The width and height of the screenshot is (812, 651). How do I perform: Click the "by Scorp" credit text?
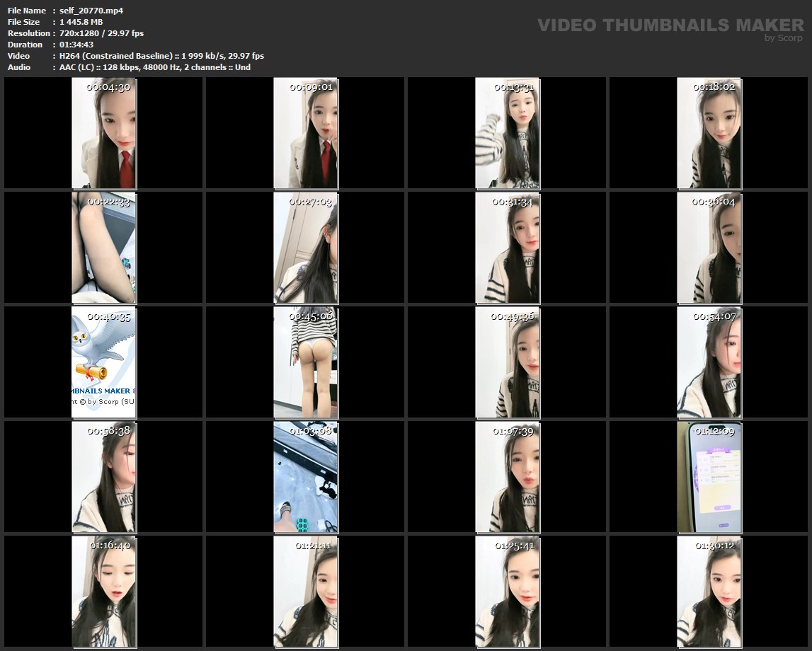click(x=783, y=38)
